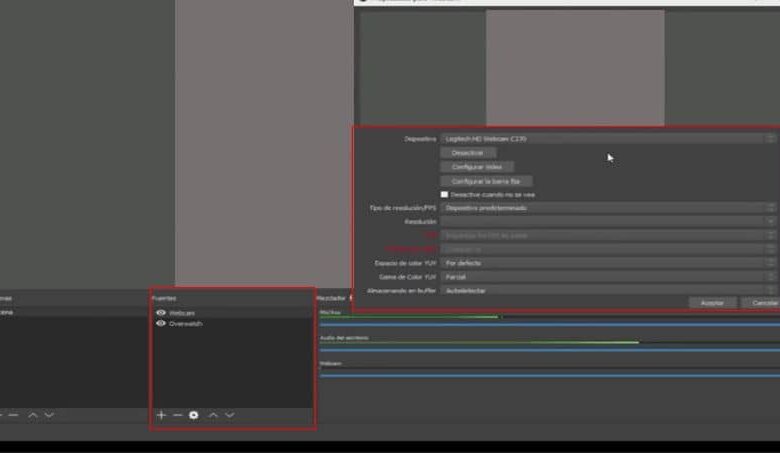Image resolution: width=780 pixels, height=453 pixels.
Task: Move source up in Fuentes panel
Action: (x=213, y=415)
